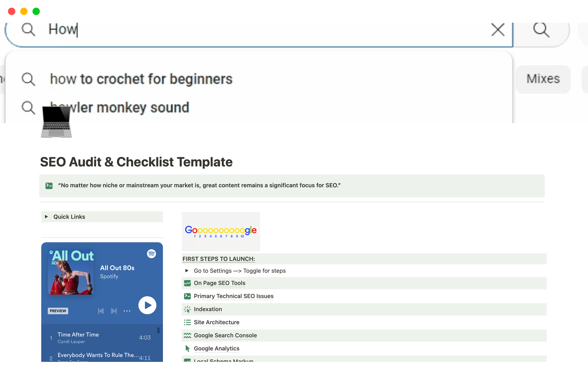Image resolution: width=588 pixels, height=368 pixels.
Task: Click the Gooooogle pagination image
Action: [221, 232]
